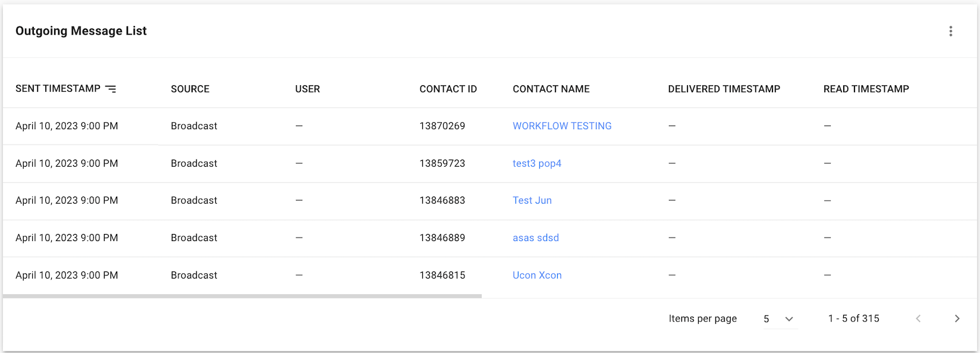Click the Contact Name column header
Screen dimensions: 980x353
click(551, 89)
